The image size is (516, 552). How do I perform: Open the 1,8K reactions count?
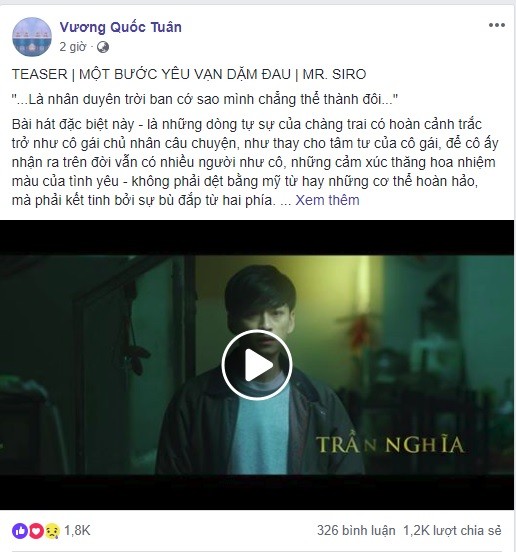click(77, 531)
